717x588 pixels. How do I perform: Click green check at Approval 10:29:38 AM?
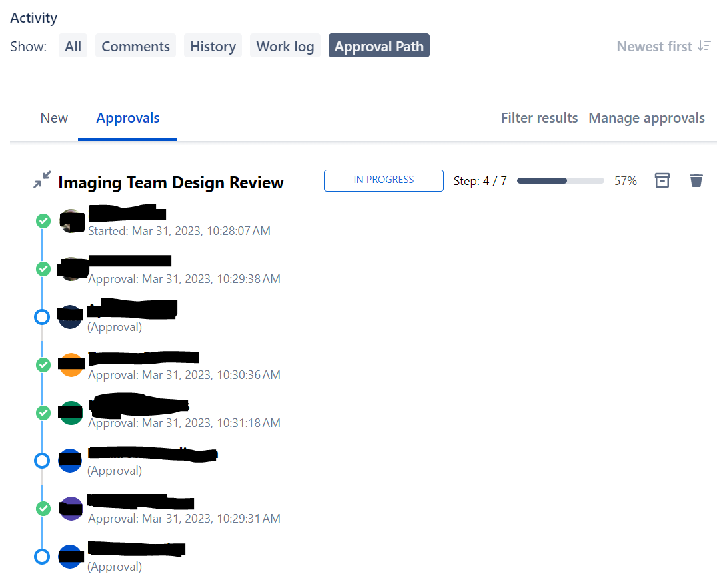click(43, 269)
